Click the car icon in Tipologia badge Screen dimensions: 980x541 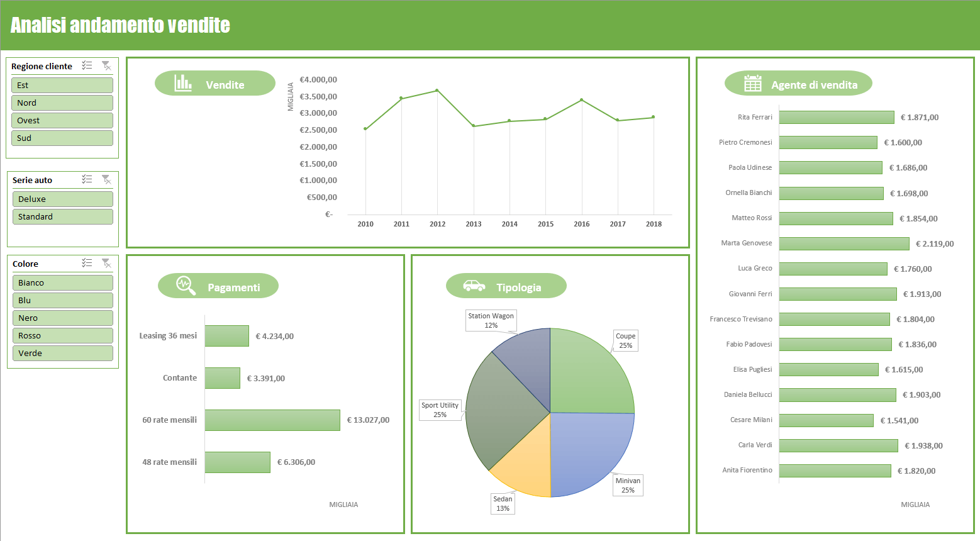click(x=474, y=286)
